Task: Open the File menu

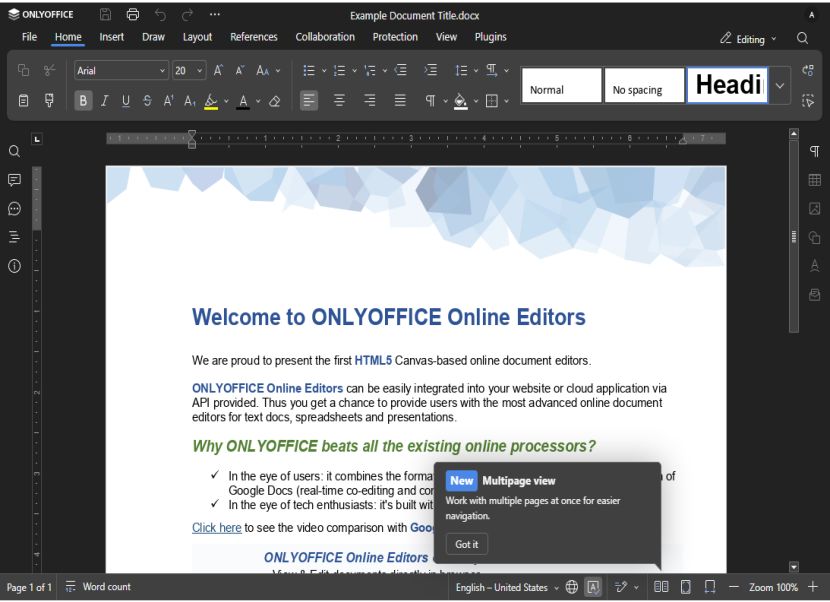Action: point(29,37)
